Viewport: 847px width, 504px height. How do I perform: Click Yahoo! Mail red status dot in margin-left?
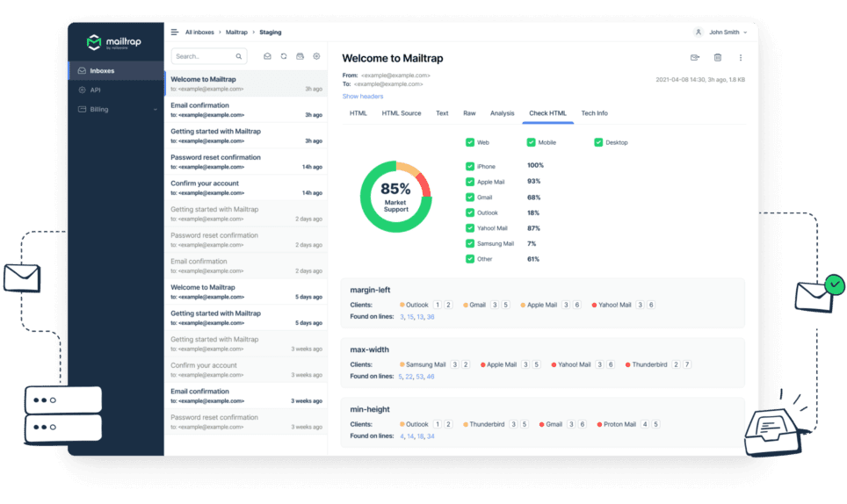(x=594, y=305)
